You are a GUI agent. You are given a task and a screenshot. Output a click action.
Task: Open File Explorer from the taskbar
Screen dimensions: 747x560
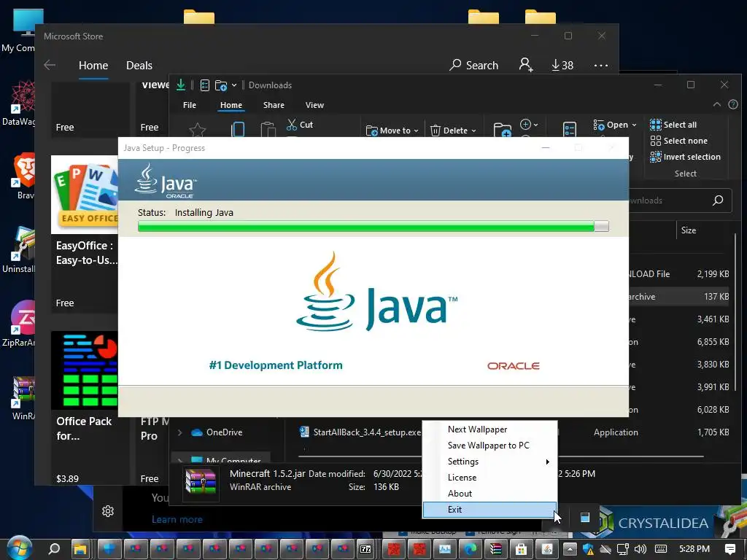pos(80,549)
